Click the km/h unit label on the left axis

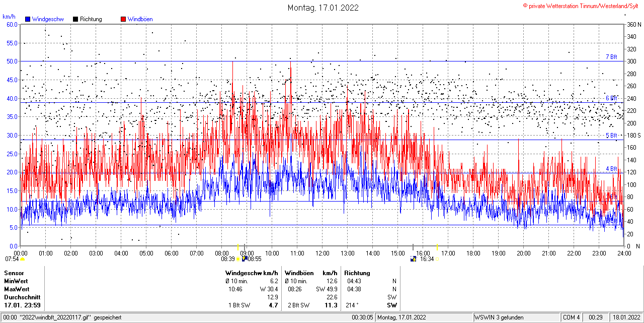pos(9,17)
